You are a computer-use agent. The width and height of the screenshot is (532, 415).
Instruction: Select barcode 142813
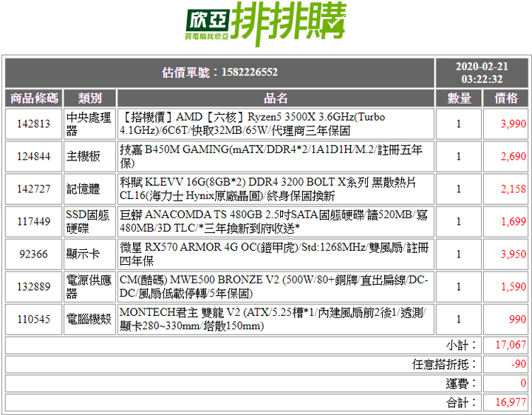(33, 124)
